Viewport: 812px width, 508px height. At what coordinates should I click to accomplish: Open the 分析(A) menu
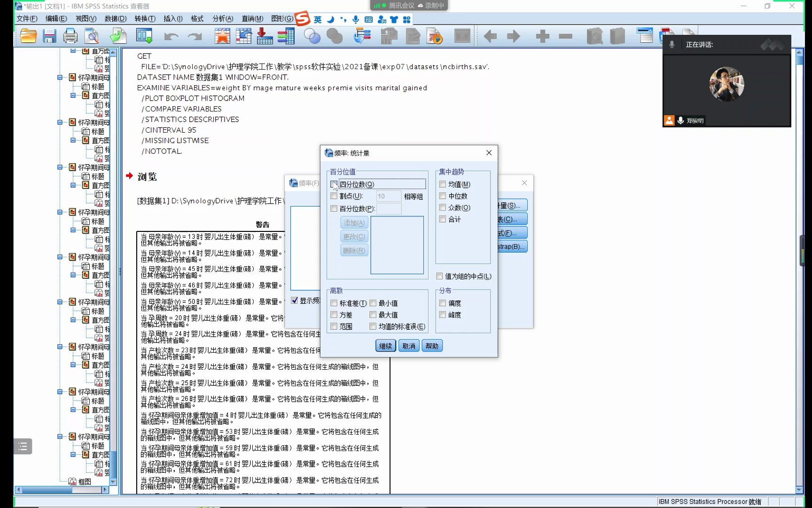[x=223, y=18]
